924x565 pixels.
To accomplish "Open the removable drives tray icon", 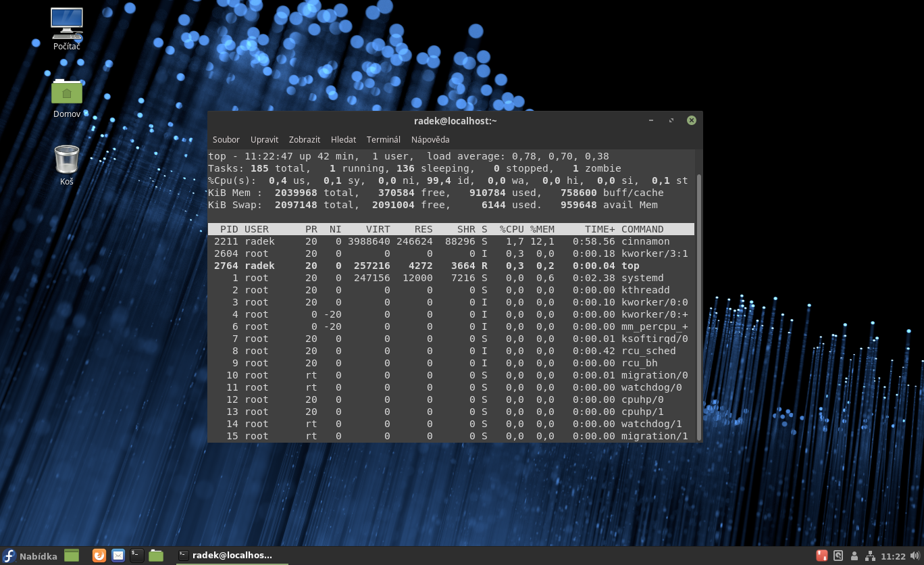I will click(x=838, y=556).
